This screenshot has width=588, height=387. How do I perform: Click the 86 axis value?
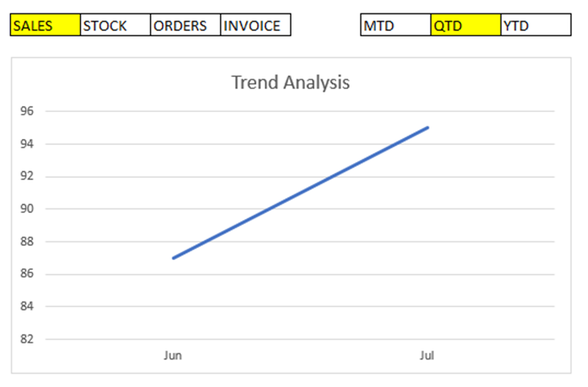tap(27, 273)
